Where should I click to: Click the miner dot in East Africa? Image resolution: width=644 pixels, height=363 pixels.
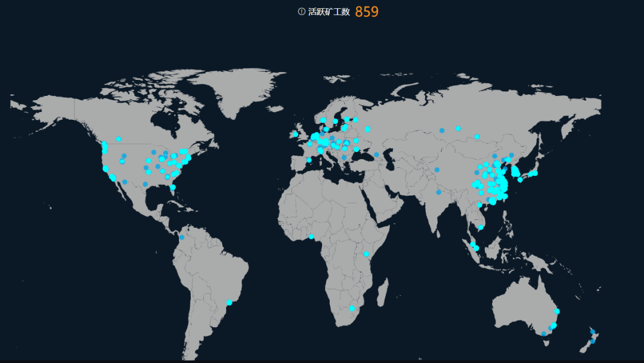(366, 254)
